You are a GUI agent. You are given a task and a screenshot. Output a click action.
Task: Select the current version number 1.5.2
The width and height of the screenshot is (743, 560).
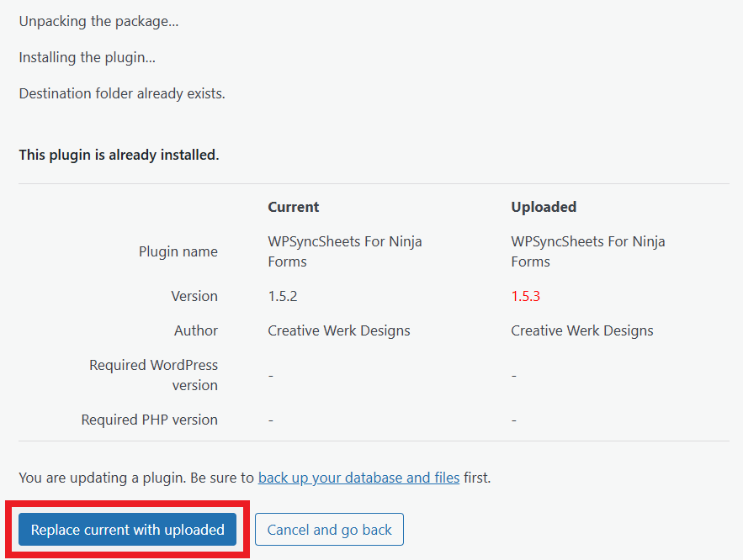click(283, 296)
